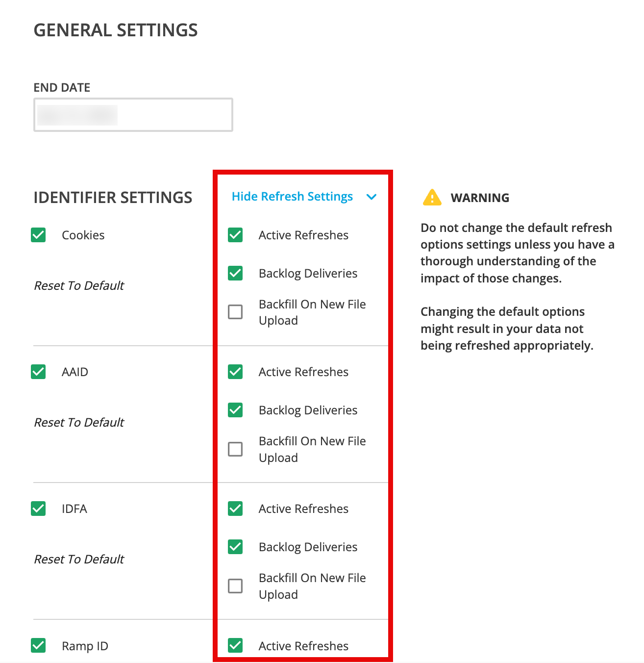
Task: Disable Backlog Deliveries for AAID
Action: pos(235,410)
